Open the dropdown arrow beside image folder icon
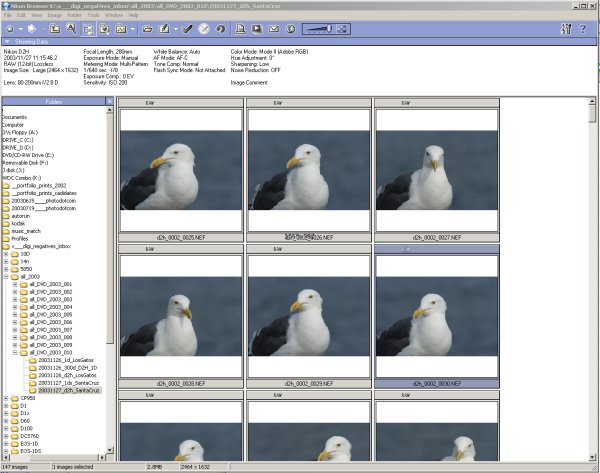The width and height of the screenshot is (600, 473). (132, 29)
